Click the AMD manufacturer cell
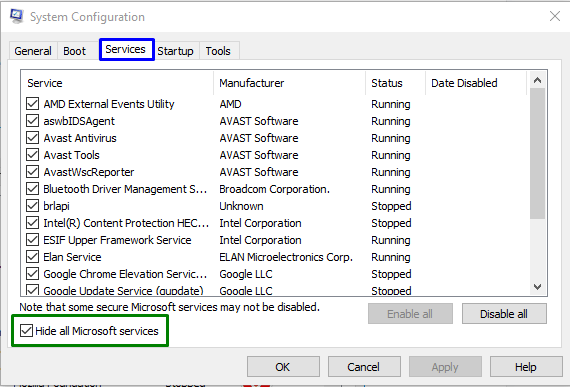The image size is (570, 387). coord(230,104)
